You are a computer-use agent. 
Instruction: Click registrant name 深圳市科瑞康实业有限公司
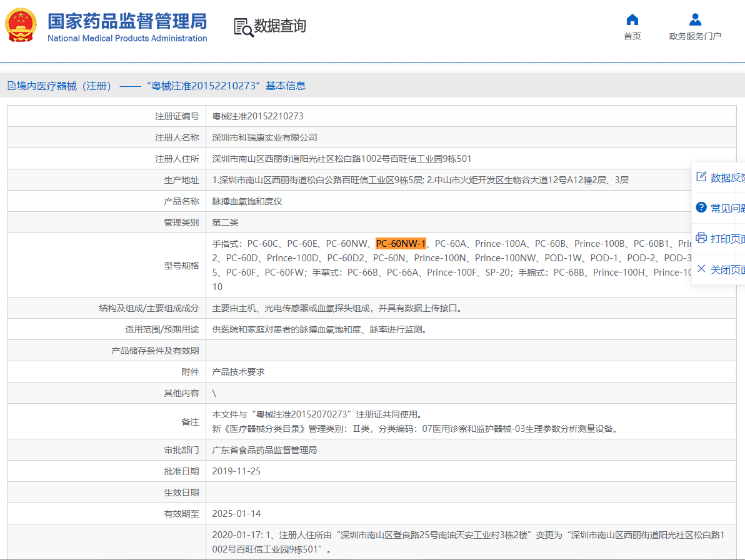(x=264, y=137)
